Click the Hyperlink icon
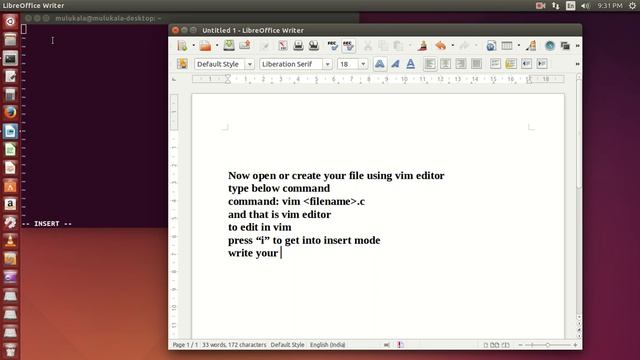The image size is (640, 360). (x=491, y=46)
